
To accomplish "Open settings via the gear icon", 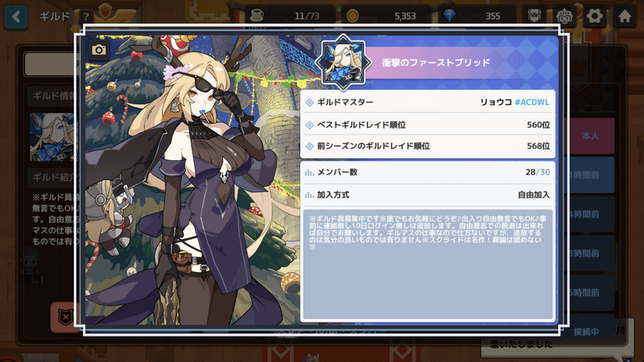I will 594,16.
